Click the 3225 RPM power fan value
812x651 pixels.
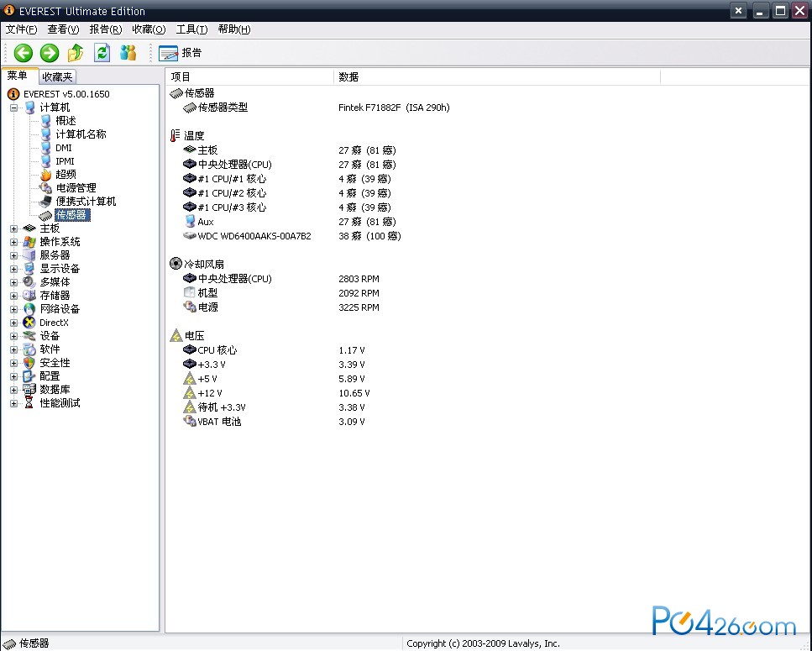[359, 307]
